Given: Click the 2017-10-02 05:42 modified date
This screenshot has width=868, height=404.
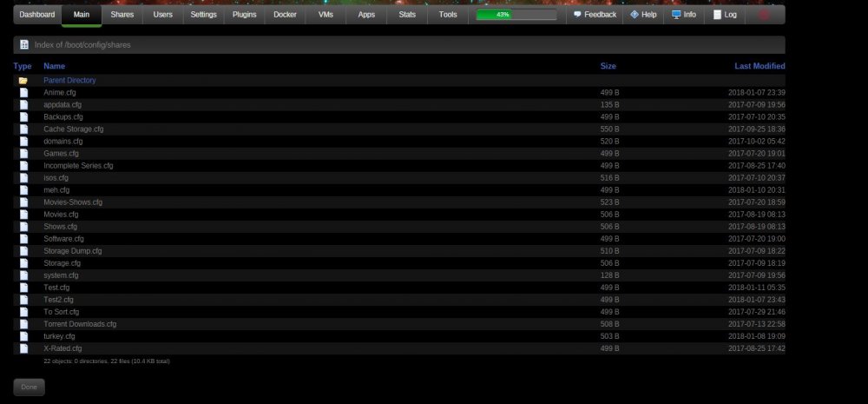Looking at the screenshot, I should [x=757, y=142].
